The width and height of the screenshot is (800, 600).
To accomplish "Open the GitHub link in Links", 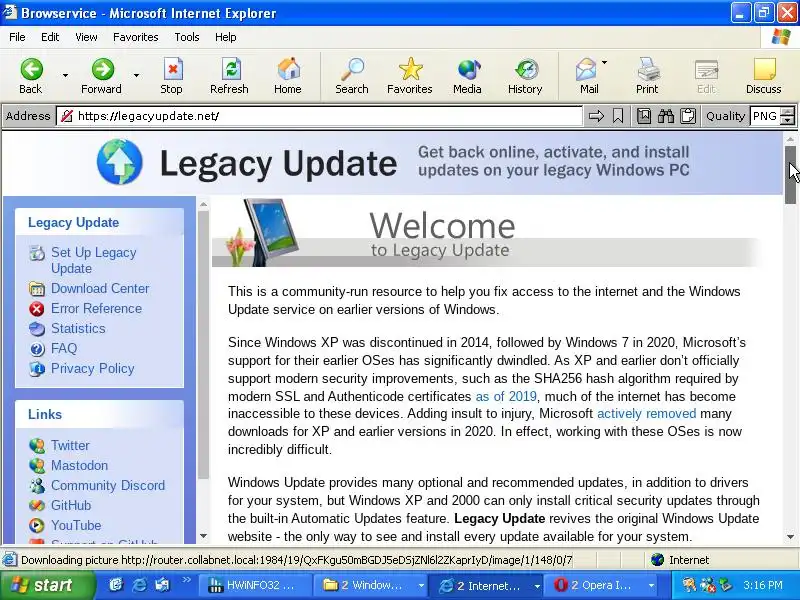I will tap(71, 506).
